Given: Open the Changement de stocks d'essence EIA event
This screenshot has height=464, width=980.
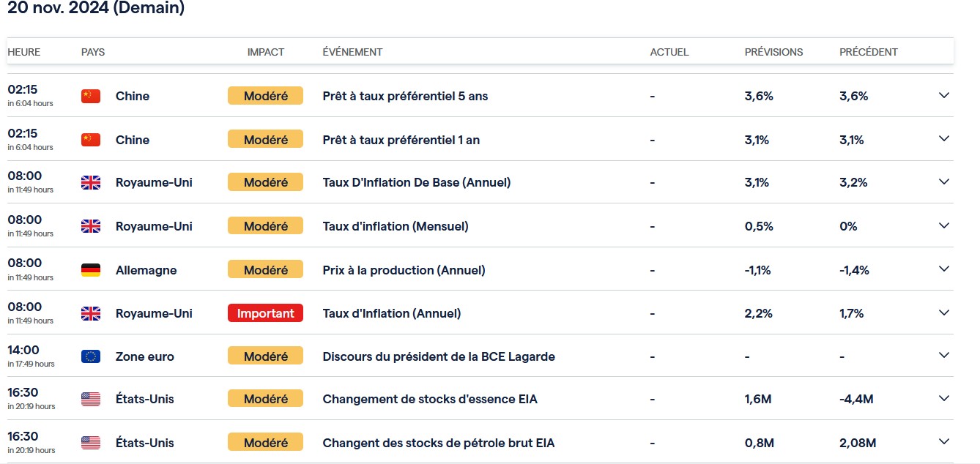Looking at the screenshot, I should 429,399.
